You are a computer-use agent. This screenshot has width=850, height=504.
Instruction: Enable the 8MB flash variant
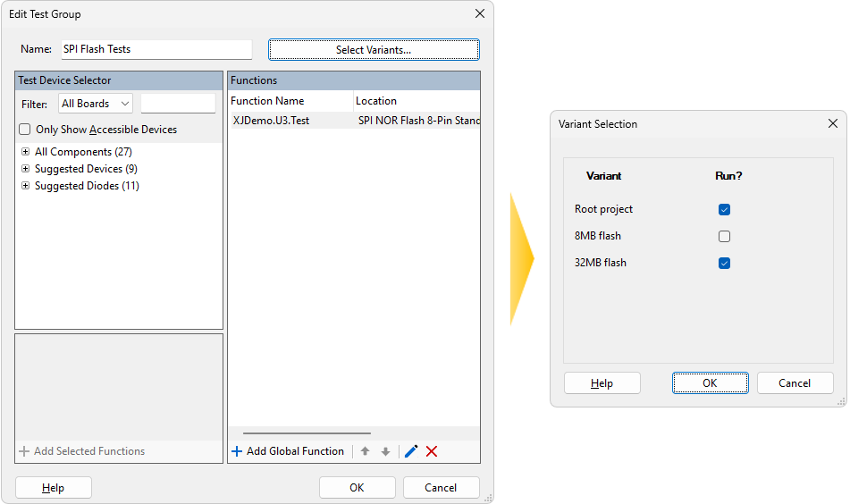click(724, 236)
